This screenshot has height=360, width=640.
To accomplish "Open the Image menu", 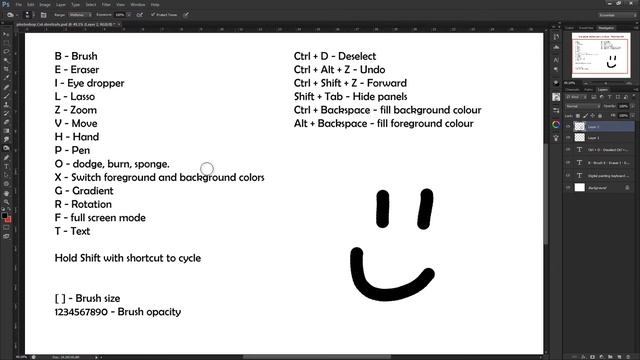I will [45, 4].
